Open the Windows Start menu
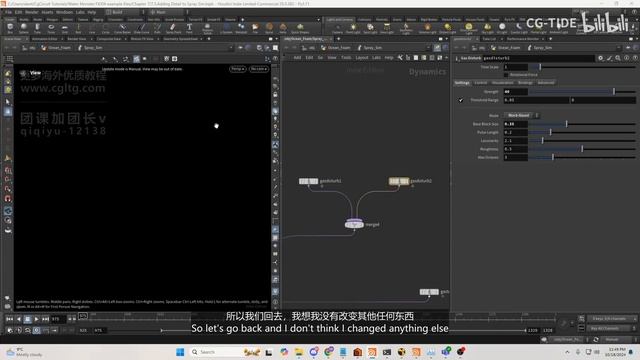Screen dimensions: 640x360 click(x=180, y=351)
